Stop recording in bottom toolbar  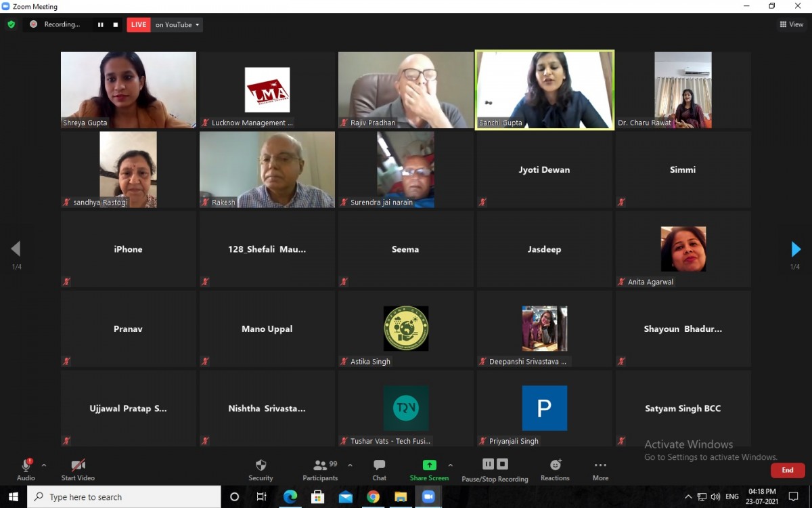[502, 464]
